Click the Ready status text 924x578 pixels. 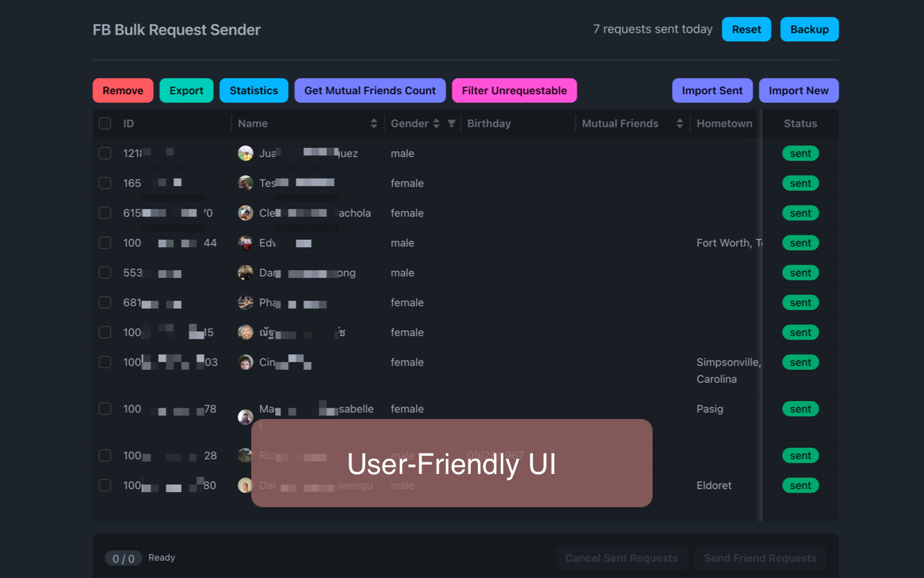tap(162, 558)
